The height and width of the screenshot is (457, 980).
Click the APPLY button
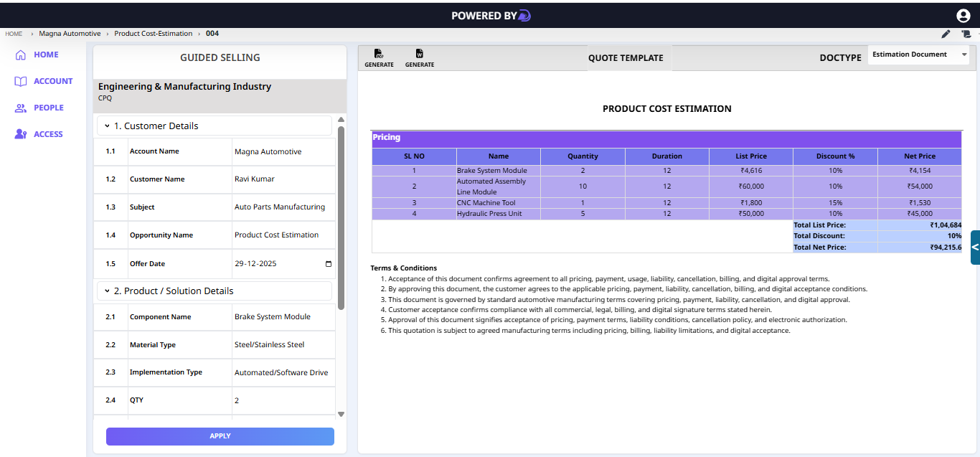(220, 436)
